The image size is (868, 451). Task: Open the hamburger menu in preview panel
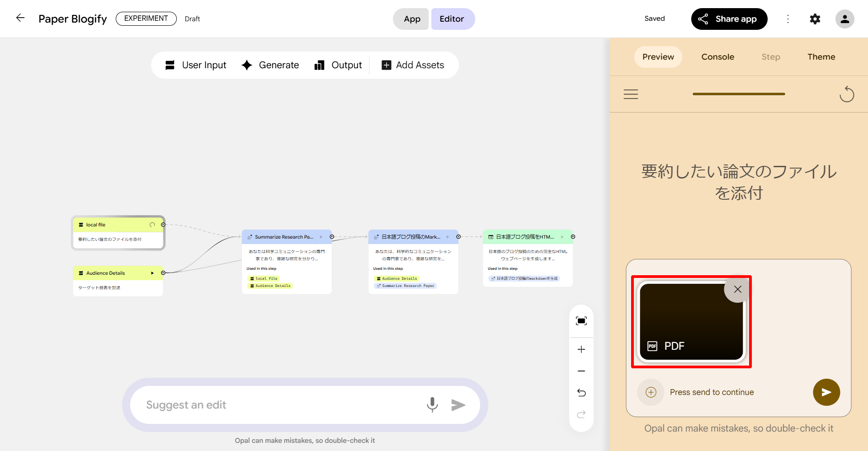coord(631,94)
